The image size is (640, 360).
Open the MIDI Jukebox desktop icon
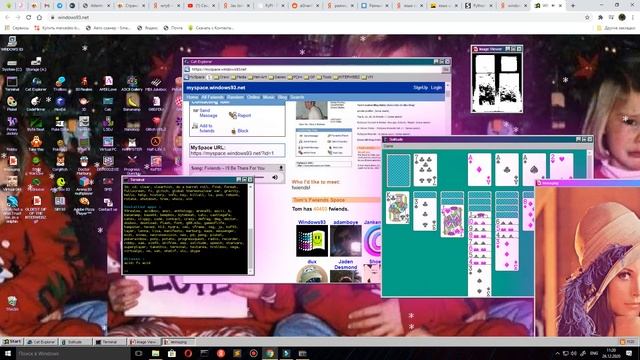pos(156,84)
